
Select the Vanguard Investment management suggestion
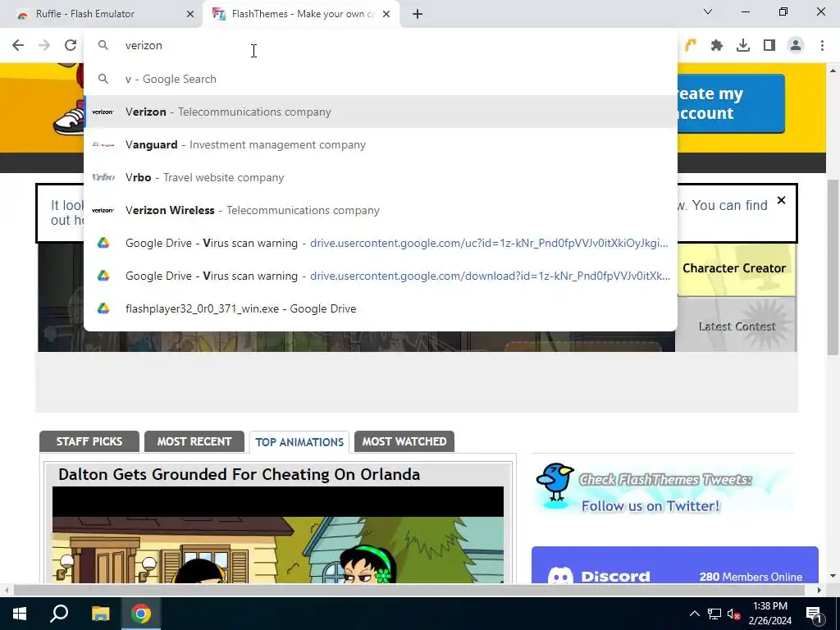[x=381, y=144]
